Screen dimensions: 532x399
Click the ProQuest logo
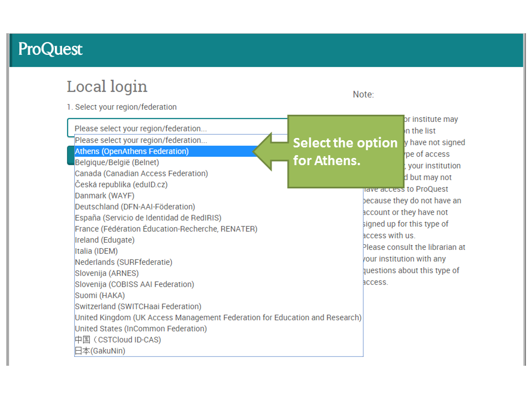(x=50, y=49)
